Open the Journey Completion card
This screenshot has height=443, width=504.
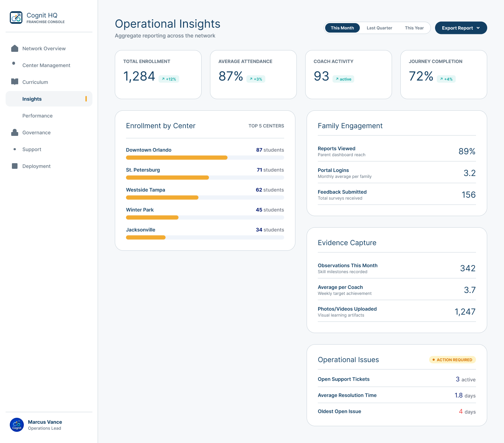click(444, 75)
